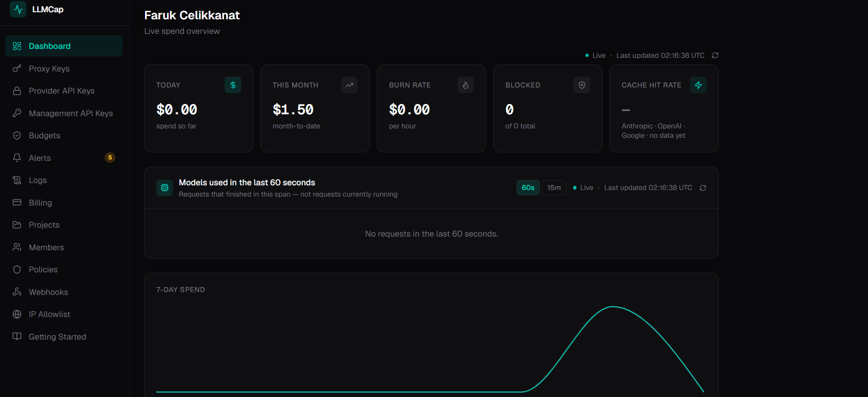
Task: Refresh the top dashboard live status
Action: (715, 56)
